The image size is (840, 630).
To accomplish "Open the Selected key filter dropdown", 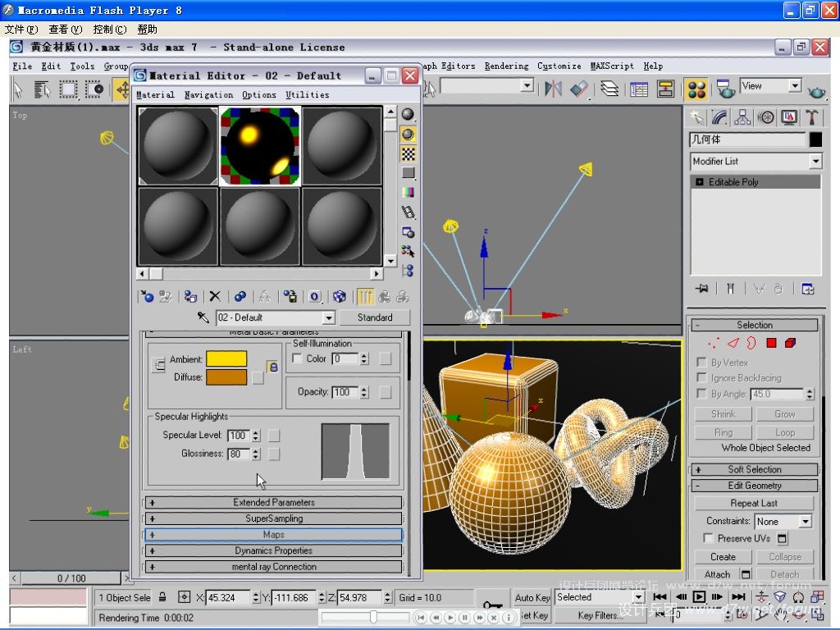I will 638,597.
